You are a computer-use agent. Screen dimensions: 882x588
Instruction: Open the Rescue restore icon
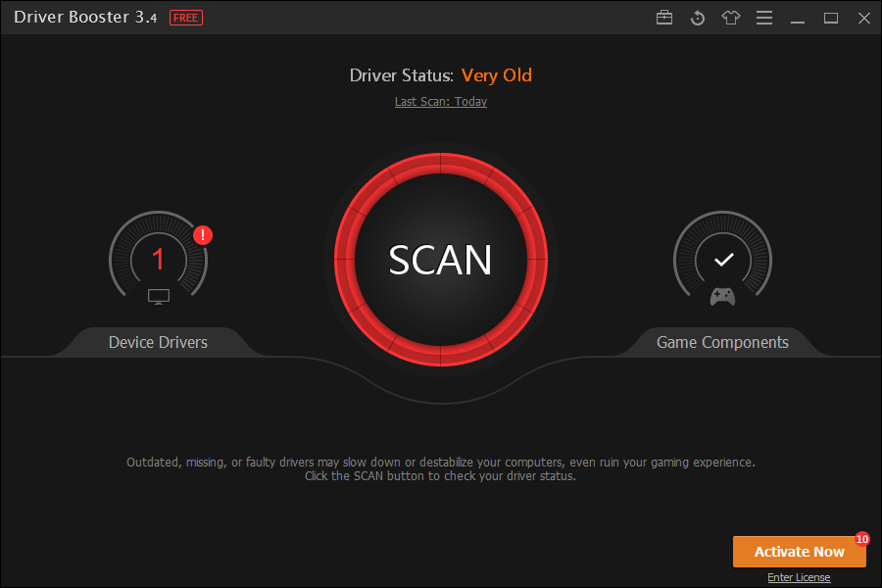click(x=698, y=18)
